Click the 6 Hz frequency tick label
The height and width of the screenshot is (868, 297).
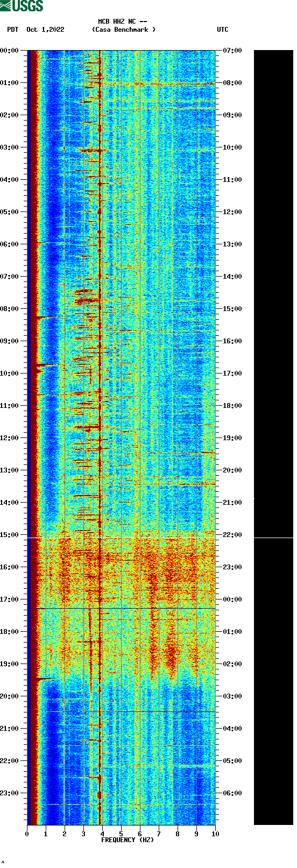click(x=140, y=834)
